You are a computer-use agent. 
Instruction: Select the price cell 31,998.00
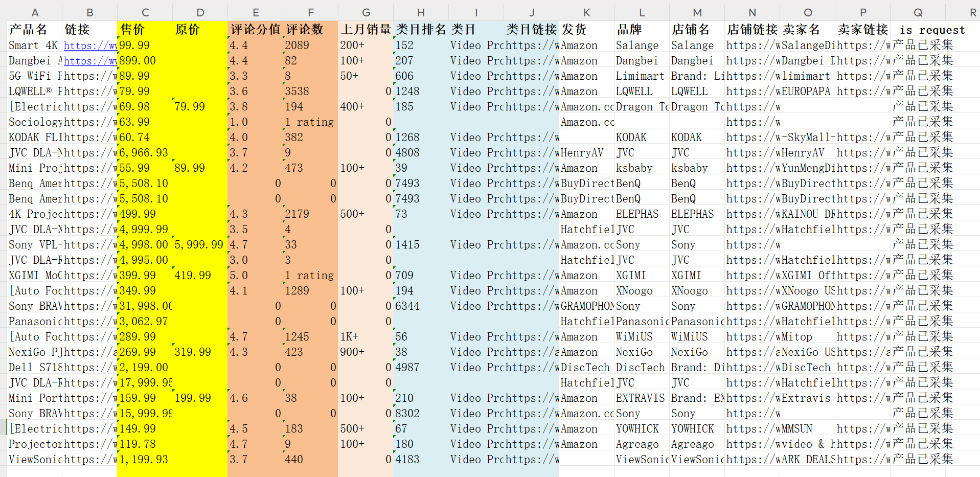point(145,306)
